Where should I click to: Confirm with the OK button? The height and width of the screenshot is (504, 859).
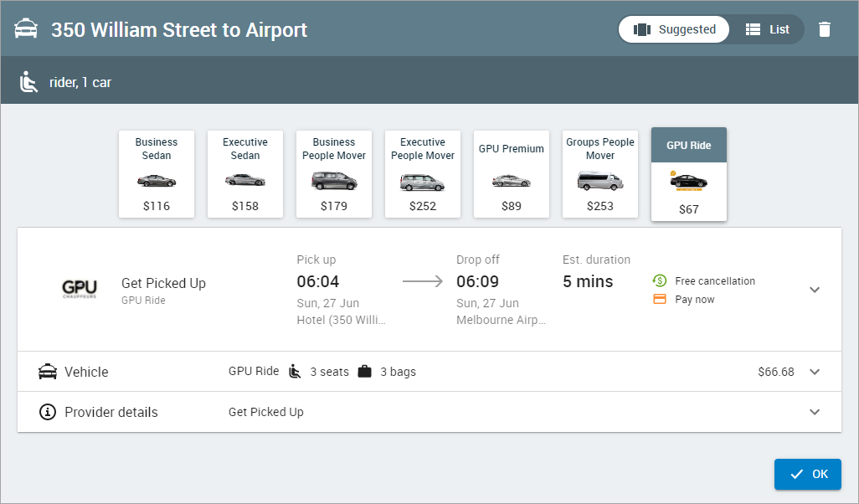coord(807,474)
